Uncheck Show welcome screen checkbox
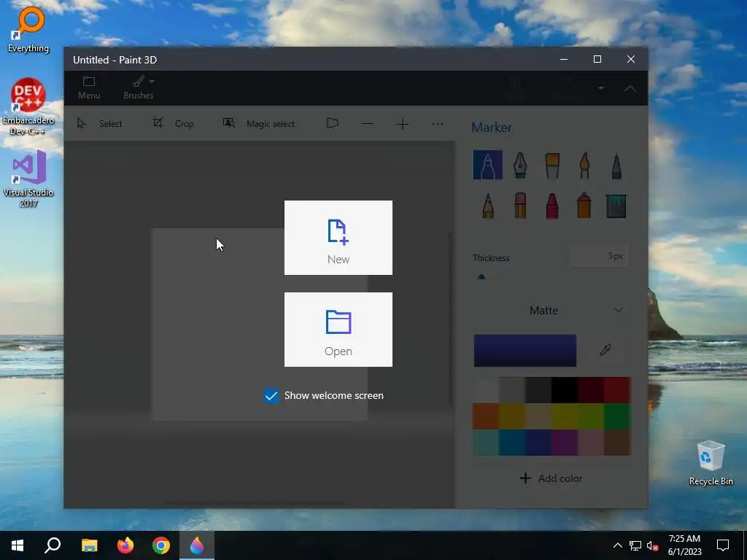The width and height of the screenshot is (747, 560). (x=271, y=396)
